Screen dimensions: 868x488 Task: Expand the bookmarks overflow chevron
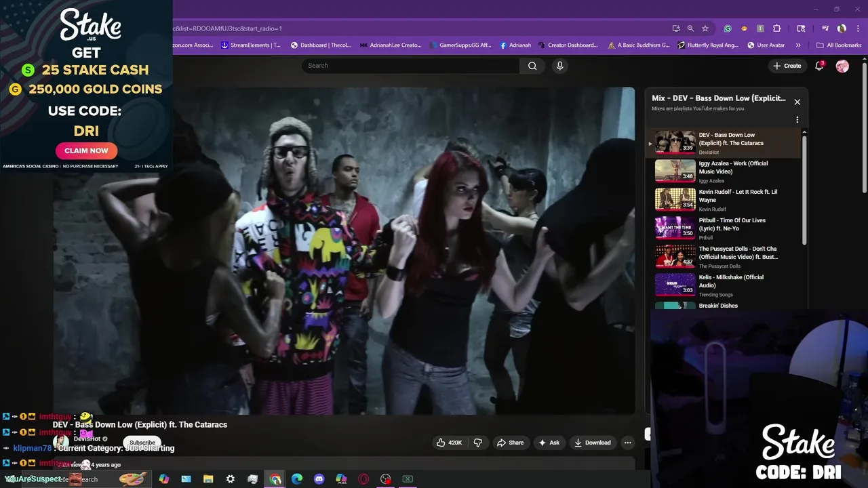[x=798, y=45]
